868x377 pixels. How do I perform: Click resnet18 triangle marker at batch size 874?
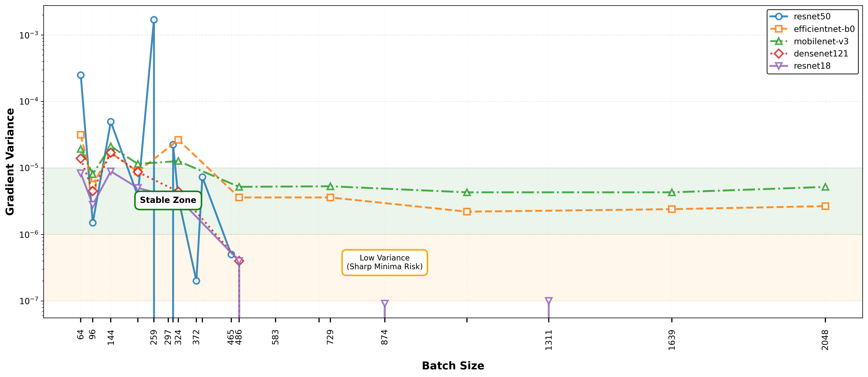[384, 304]
